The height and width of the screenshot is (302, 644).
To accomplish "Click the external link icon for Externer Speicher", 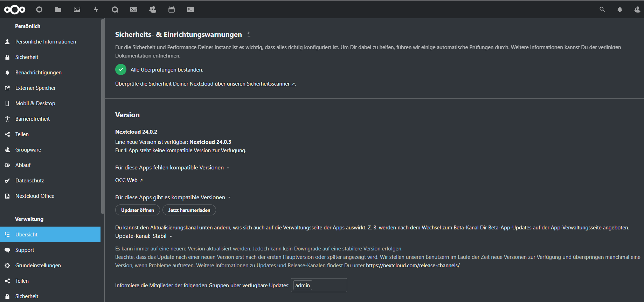I will (x=7, y=88).
